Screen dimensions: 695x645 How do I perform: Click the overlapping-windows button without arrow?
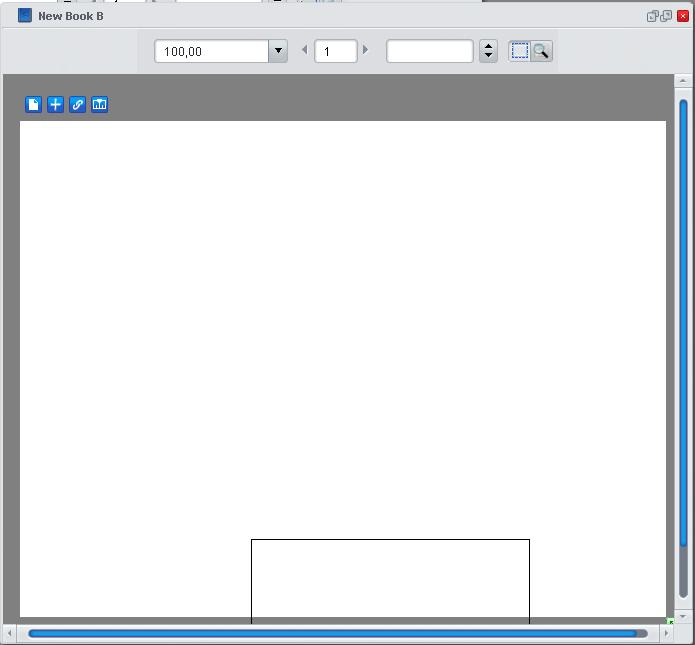tap(666, 16)
